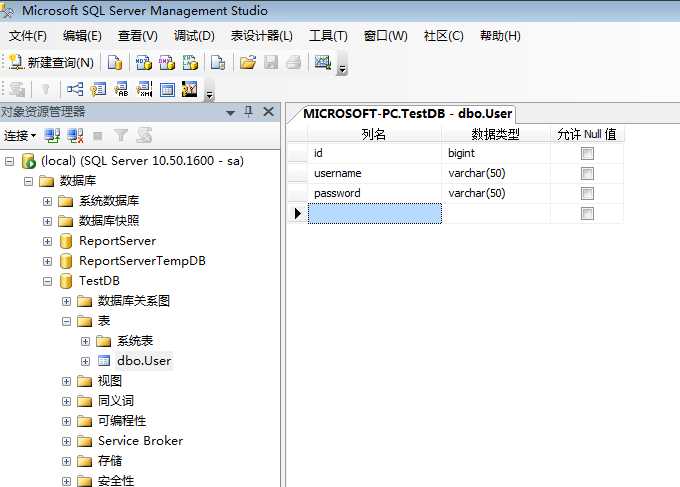The image size is (680, 487).
Task: Collapse the (local) SQL Server node
Action: 10,162
